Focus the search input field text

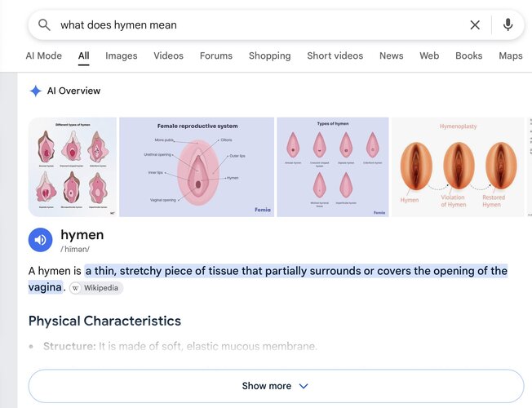(118, 24)
